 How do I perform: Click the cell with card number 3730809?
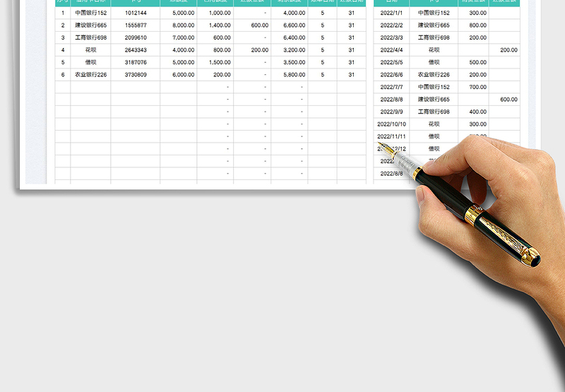(x=136, y=75)
